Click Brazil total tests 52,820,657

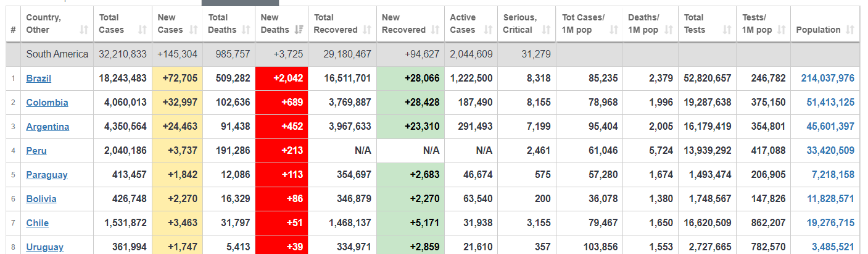pos(708,78)
